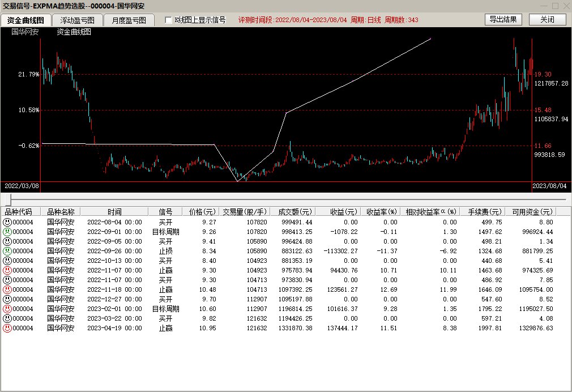Screen dimensions: 572x392
Task: Click the 时间 column header
Action: tap(114, 212)
